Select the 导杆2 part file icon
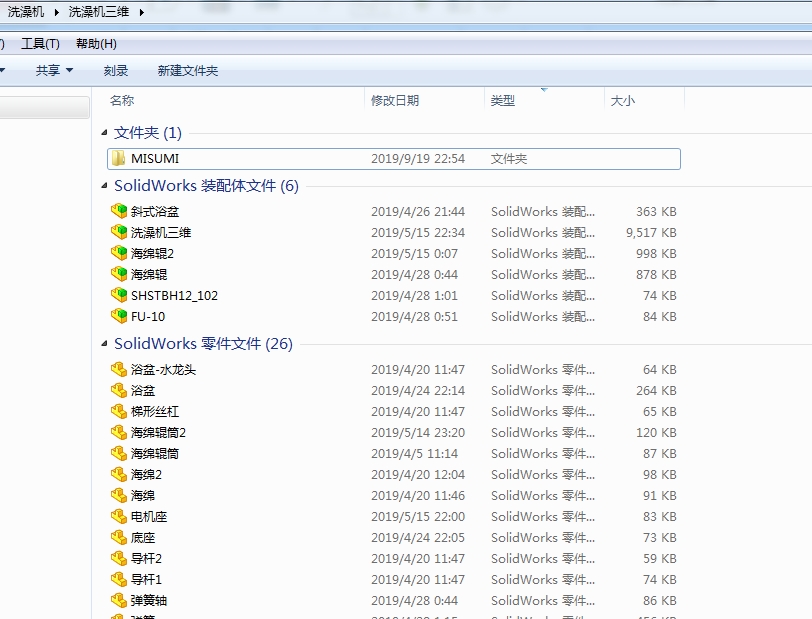Image resolution: width=812 pixels, height=619 pixels. tap(119, 558)
